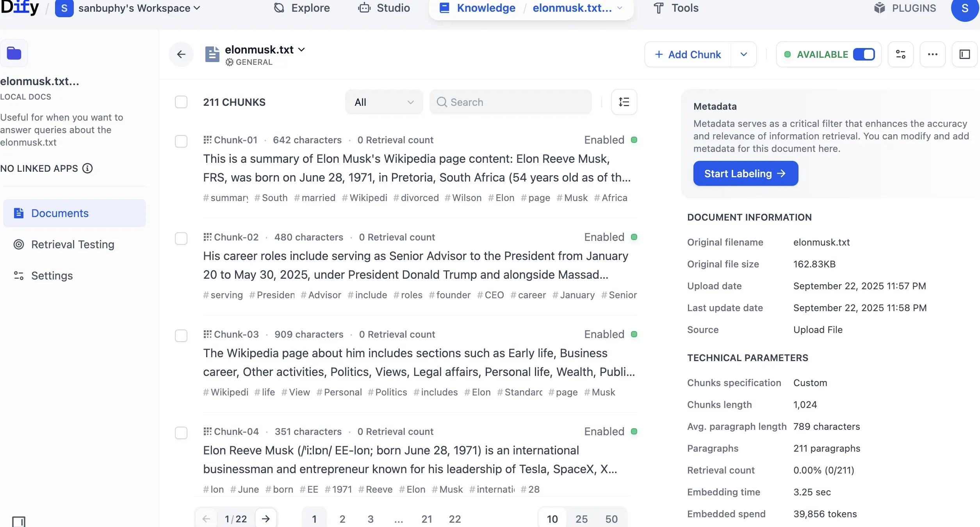Screen dimensions: 980x527
Task: Jump to page 22 of chunks
Action: tap(455, 519)
